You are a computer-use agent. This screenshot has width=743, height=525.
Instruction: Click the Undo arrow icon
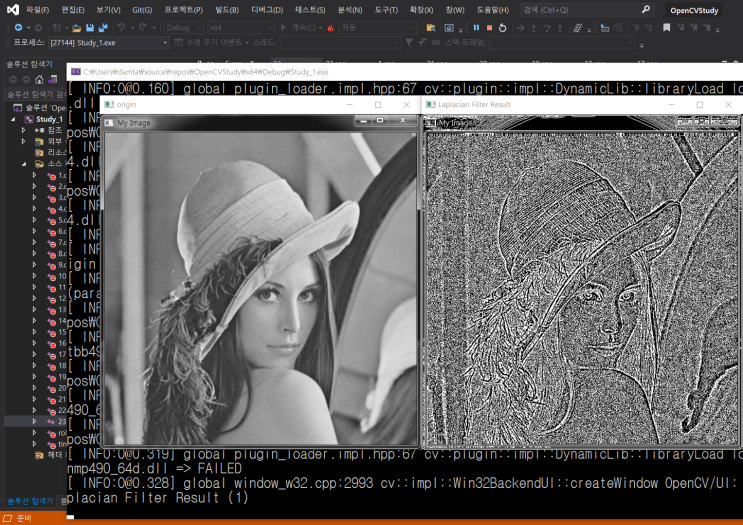click(x=121, y=27)
